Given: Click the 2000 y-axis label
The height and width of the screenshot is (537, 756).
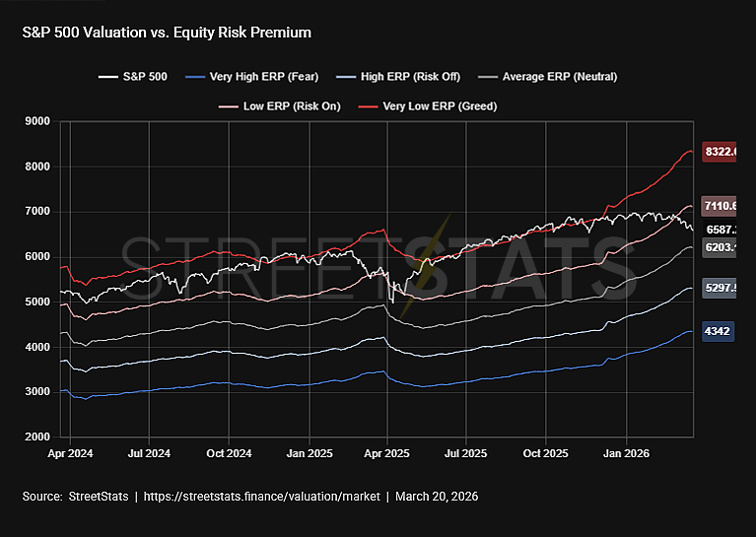Looking at the screenshot, I should 37,437.
